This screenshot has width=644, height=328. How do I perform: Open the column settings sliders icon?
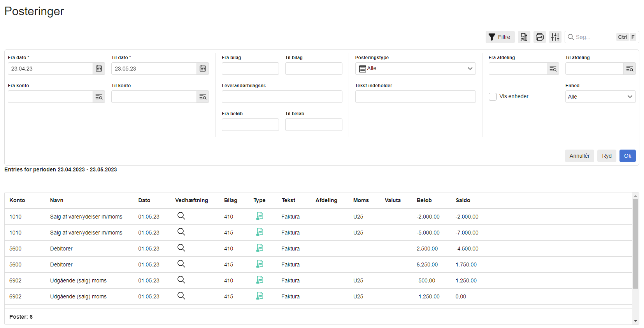pyautogui.click(x=555, y=37)
